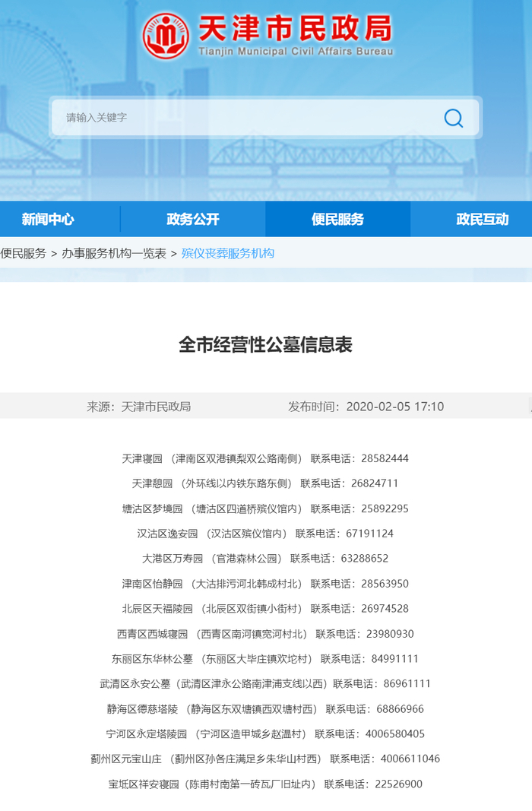Viewport: 532px width, 811px height.
Task: Open the 政民互动 menu tab
Action: pyautogui.click(x=483, y=220)
